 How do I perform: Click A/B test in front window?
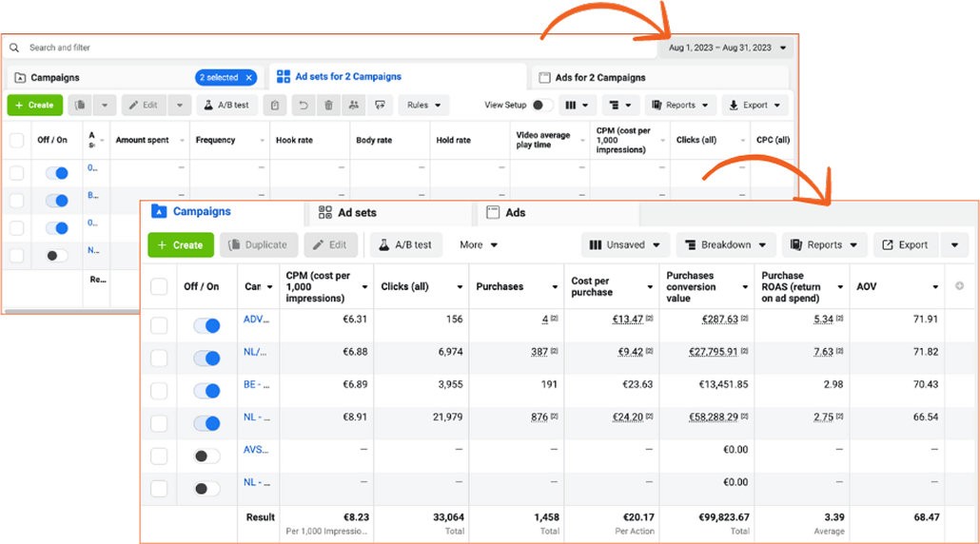click(405, 244)
